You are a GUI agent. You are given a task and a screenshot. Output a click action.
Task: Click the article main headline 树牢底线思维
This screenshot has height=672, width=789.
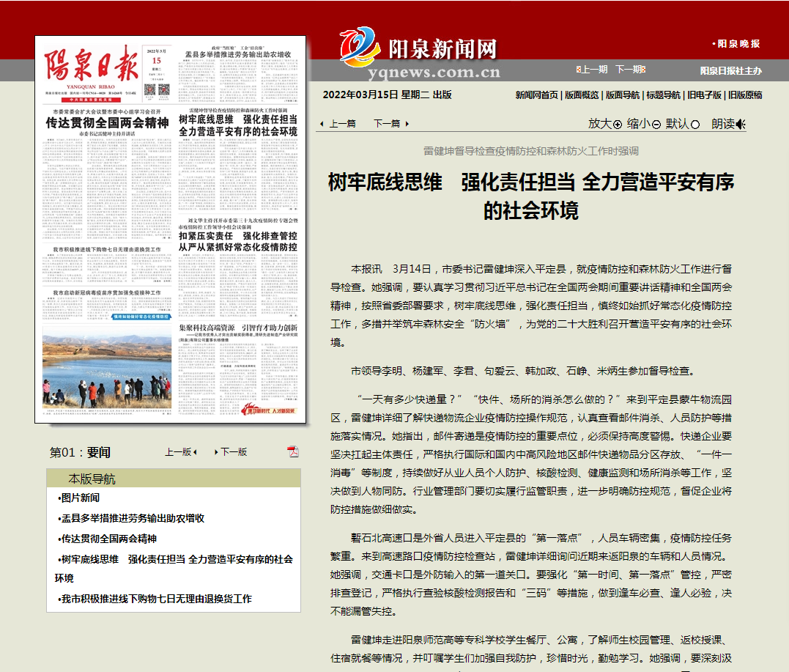(531, 196)
